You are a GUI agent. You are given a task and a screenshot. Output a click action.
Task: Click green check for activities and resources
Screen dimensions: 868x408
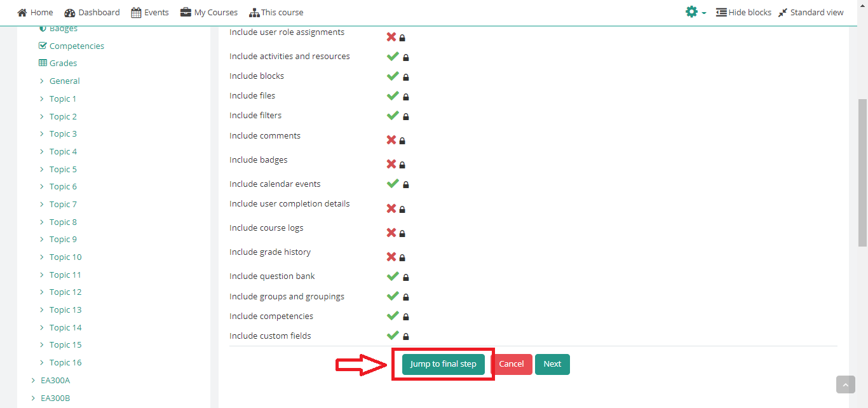393,56
